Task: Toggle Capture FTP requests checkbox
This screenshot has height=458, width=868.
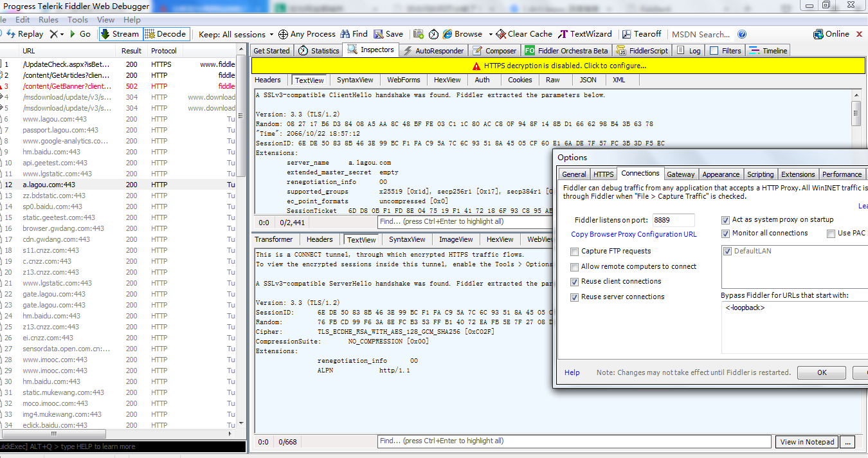Action: [x=575, y=252]
